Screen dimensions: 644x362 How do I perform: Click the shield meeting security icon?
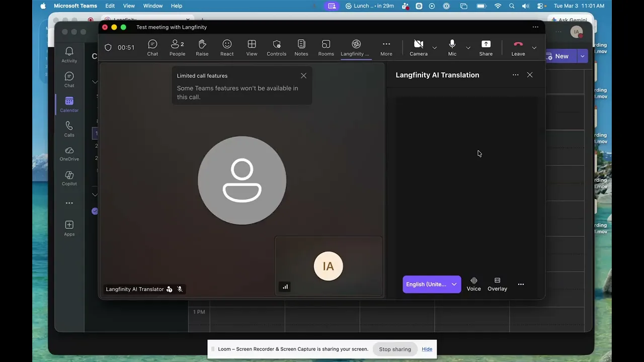pos(108,47)
